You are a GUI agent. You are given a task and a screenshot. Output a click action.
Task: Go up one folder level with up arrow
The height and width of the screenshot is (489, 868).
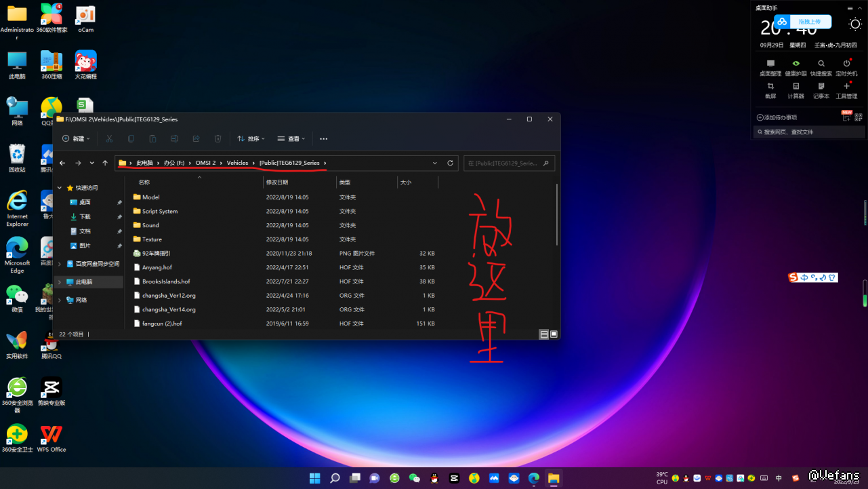coord(105,163)
